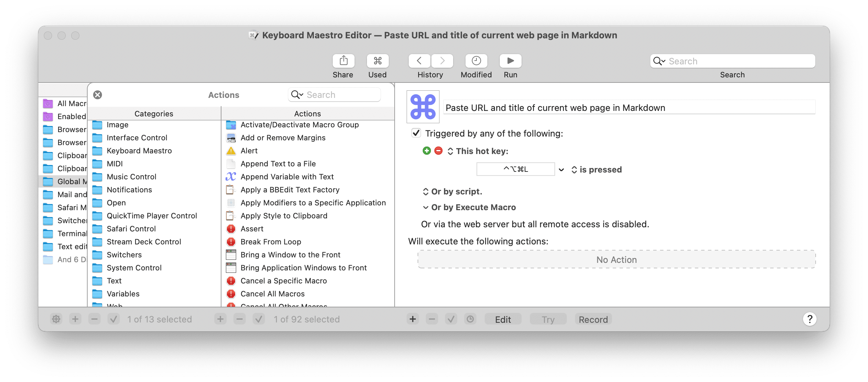Click the Record button
868x382 pixels.
tap(593, 319)
